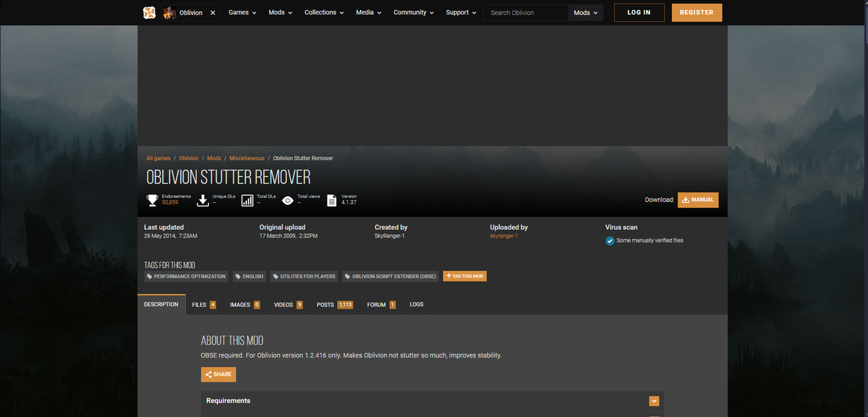Open the Community dropdown menu

[414, 12]
